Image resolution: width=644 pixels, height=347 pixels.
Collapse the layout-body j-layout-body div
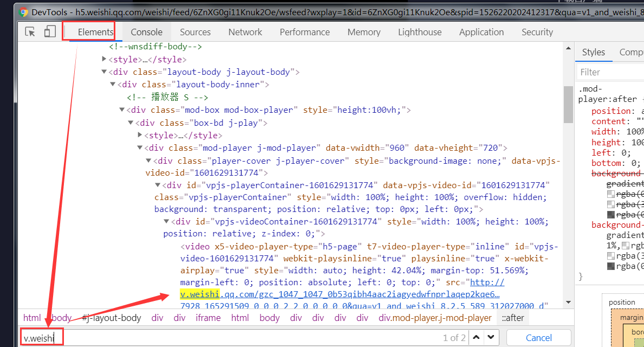click(x=105, y=72)
